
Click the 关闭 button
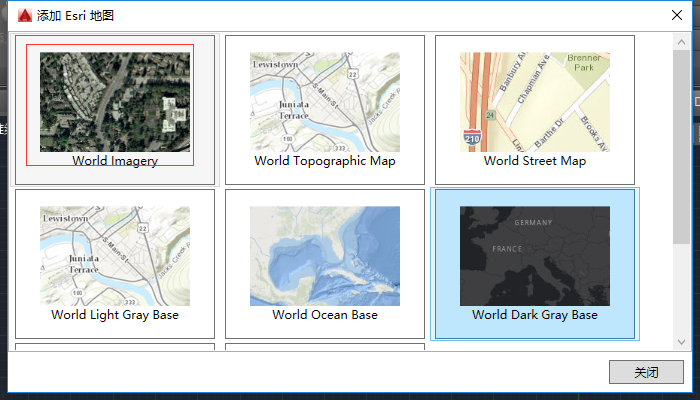coord(646,372)
